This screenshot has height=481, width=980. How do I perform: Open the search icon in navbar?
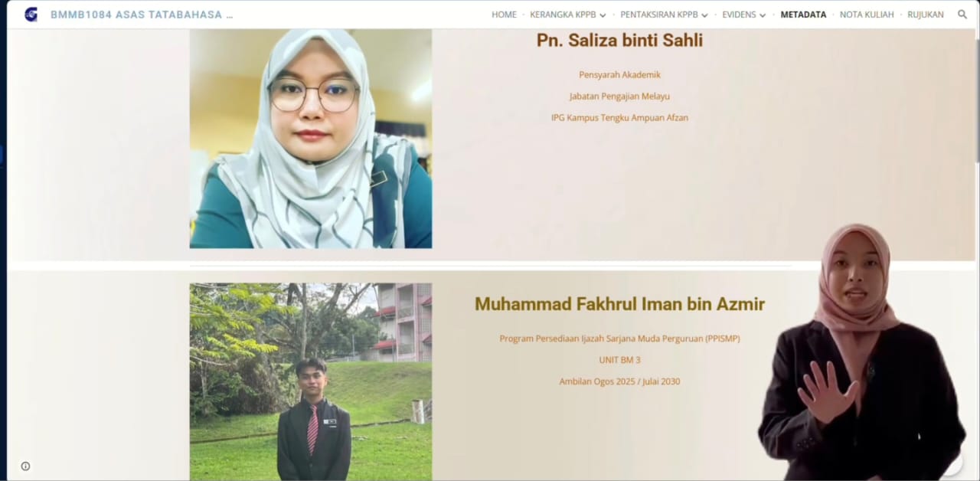(x=962, y=15)
